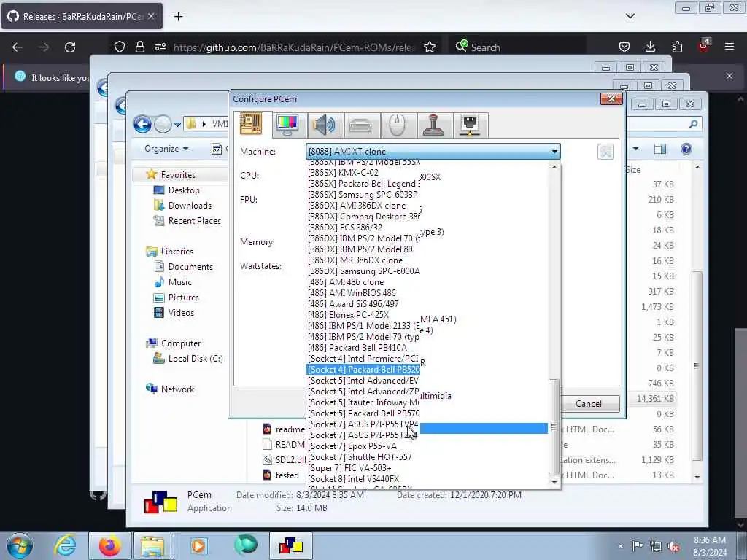This screenshot has width=747, height=560.
Task: Open the Organize menu in Explorer
Action: click(166, 149)
